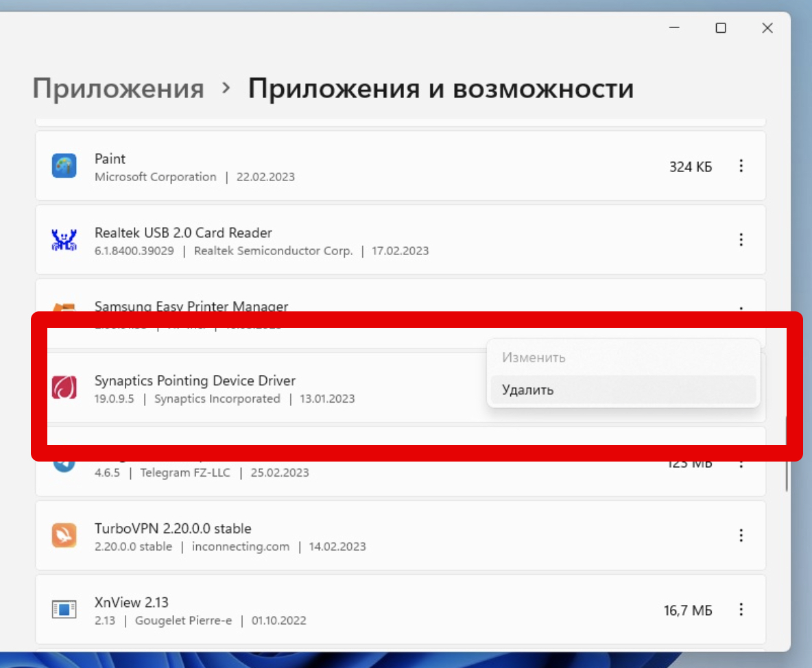Click the Realtek USB Card Reader icon
This screenshot has width=812, height=668.
coord(64,240)
